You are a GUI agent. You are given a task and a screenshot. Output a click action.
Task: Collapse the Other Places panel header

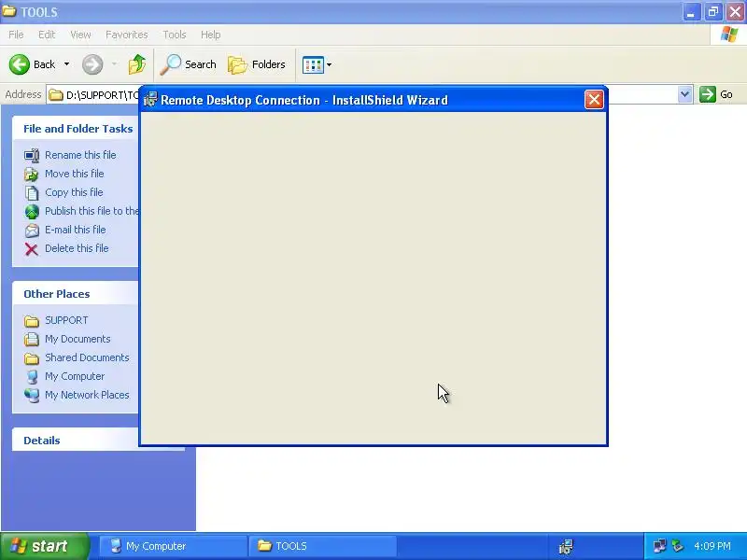pos(76,294)
